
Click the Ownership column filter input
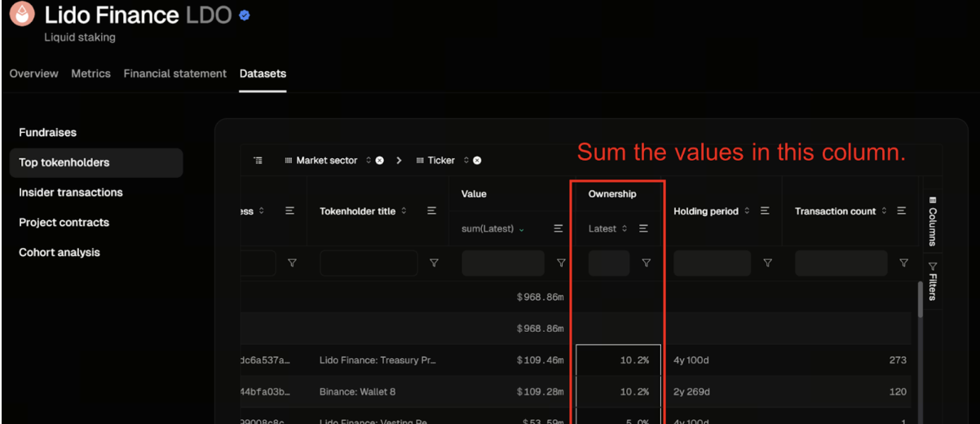click(x=609, y=263)
